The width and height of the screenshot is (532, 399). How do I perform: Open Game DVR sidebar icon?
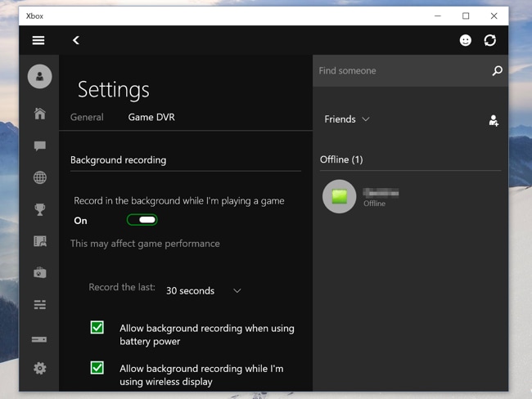[39, 241]
